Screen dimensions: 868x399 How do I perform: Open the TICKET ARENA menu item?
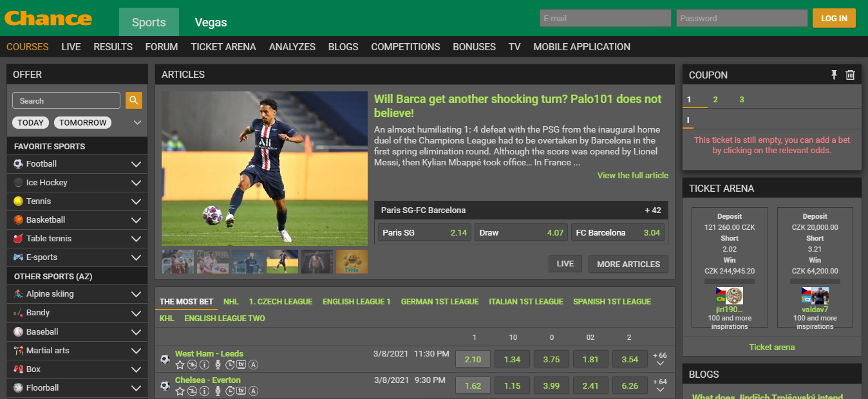coord(223,47)
